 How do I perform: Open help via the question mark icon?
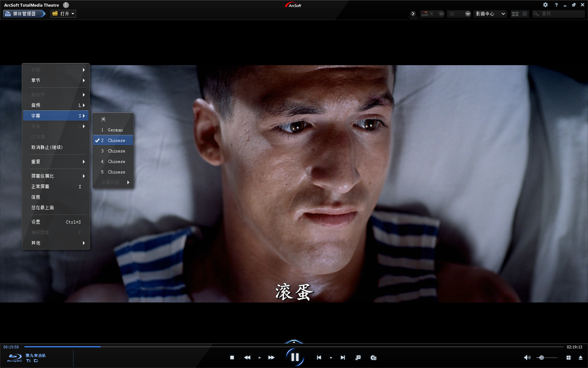pyautogui.click(x=556, y=5)
